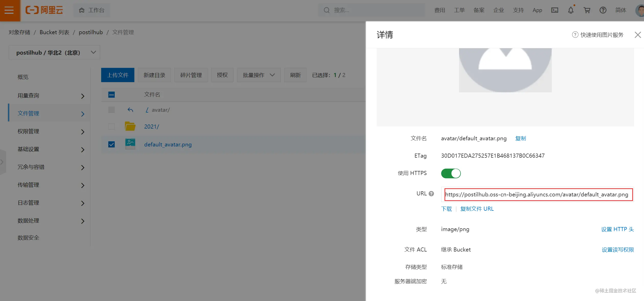The height and width of the screenshot is (301, 644).
Task: Click the 刷新 button
Action: [295, 75]
